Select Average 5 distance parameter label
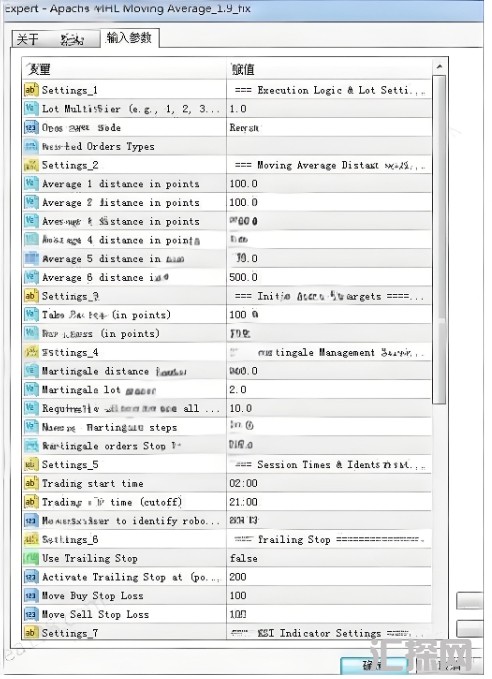 (113, 259)
